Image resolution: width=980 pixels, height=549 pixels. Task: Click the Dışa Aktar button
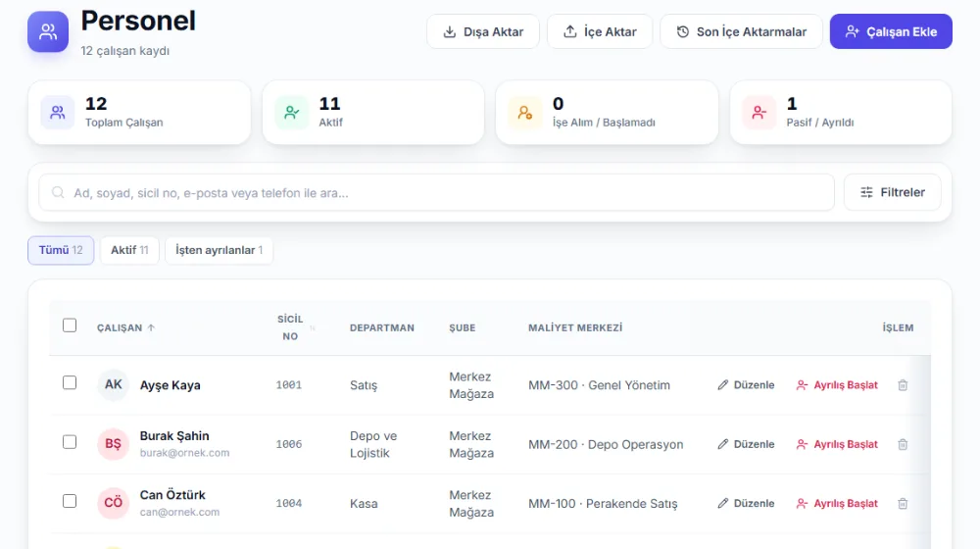[483, 31]
